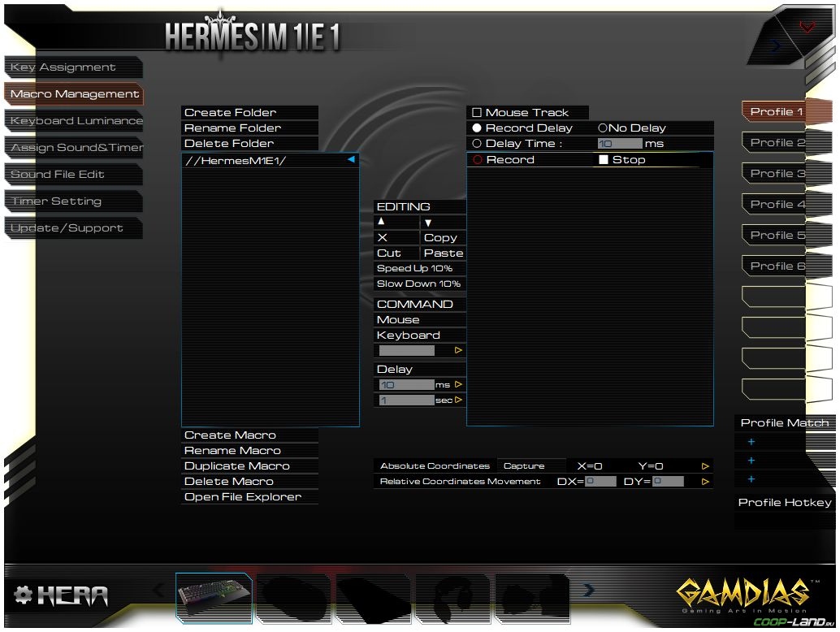Image resolution: width=840 pixels, height=632 pixels.
Task: Open the Keyboard Luminance tab
Action: tap(73, 121)
